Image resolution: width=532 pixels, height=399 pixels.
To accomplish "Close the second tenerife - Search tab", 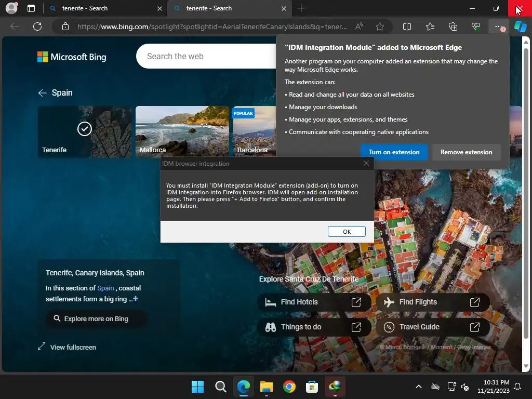I will (284, 8).
